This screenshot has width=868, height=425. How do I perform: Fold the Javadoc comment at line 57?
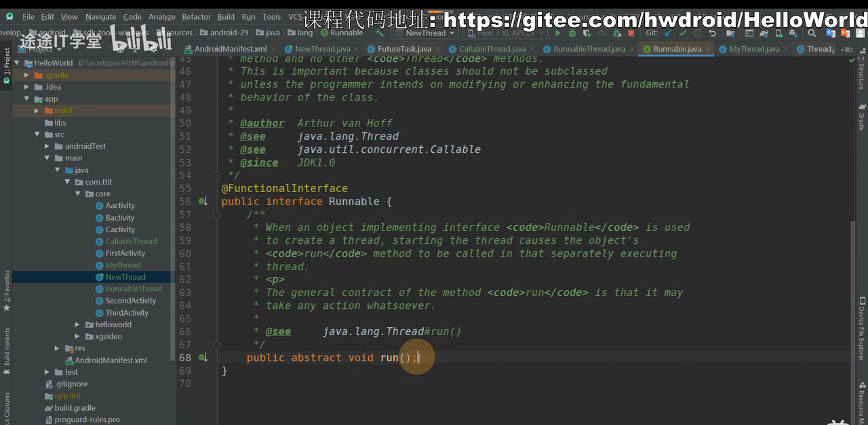217,215
